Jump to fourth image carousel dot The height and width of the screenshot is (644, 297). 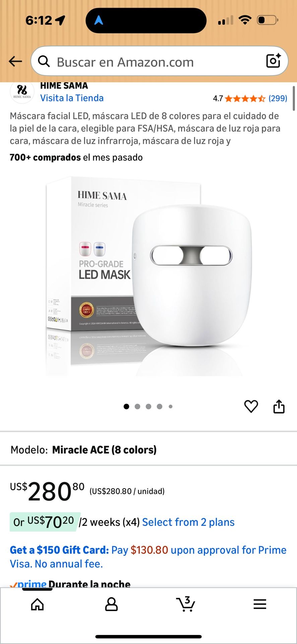coord(160,407)
